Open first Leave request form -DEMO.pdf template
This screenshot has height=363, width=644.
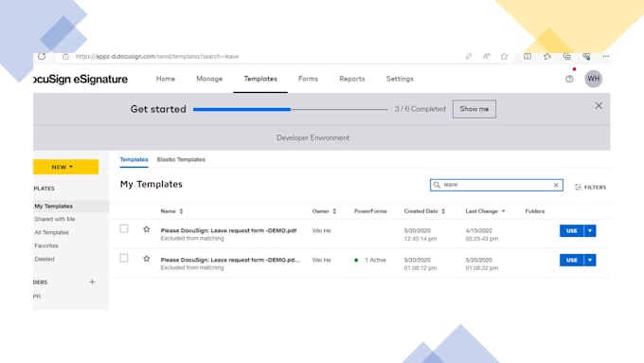[x=228, y=230]
